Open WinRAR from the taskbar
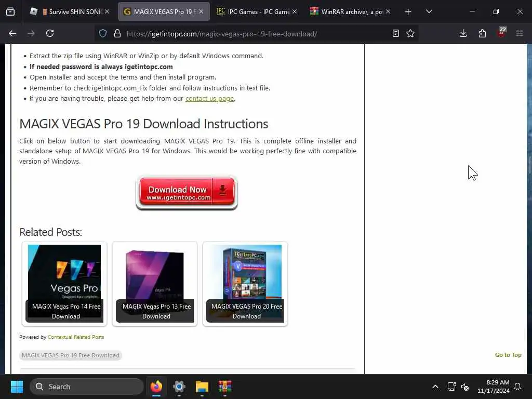The image size is (532, 399). click(x=224, y=387)
